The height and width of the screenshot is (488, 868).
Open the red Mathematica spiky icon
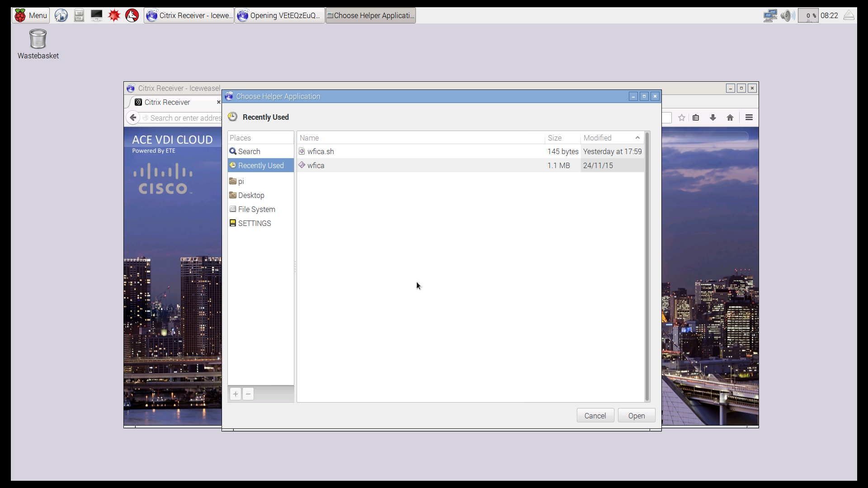click(x=114, y=15)
